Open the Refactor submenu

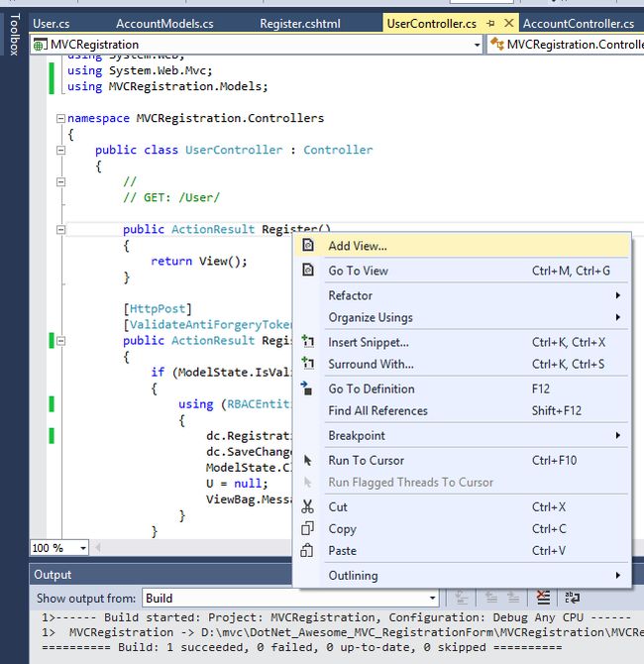pos(351,295)
